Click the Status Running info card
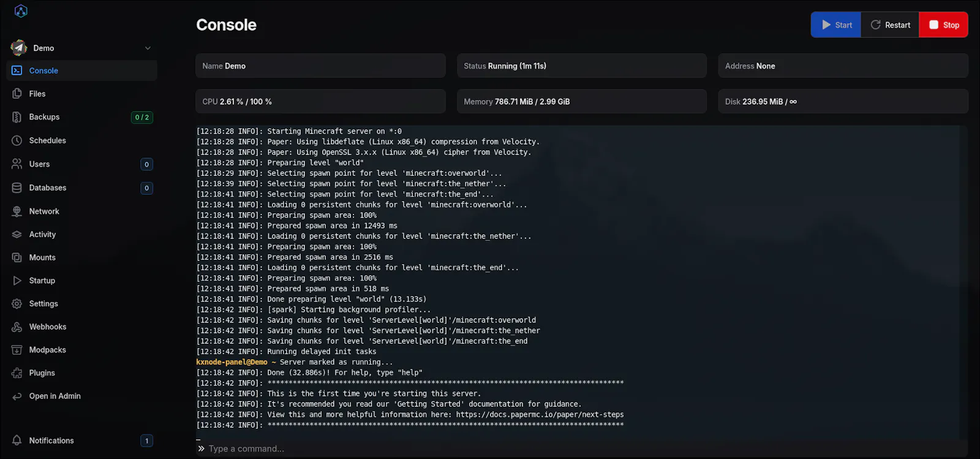 coord(582,66)
